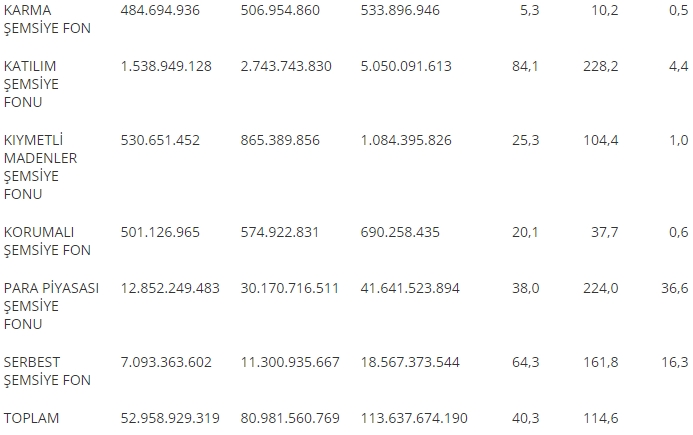Select the KORUMALI ŞEMSİYE FON label
The height and width of the screenshot is (435, 693).
47,241
